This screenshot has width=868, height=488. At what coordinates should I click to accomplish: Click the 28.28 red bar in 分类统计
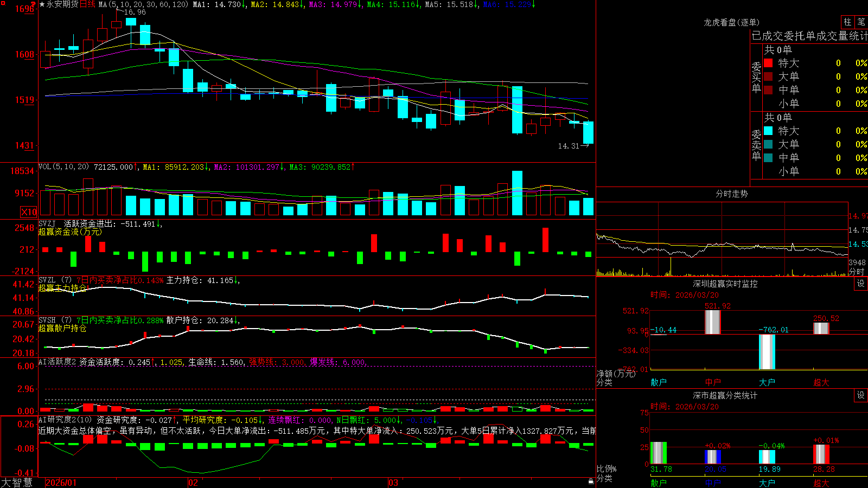tap(821, 454)
